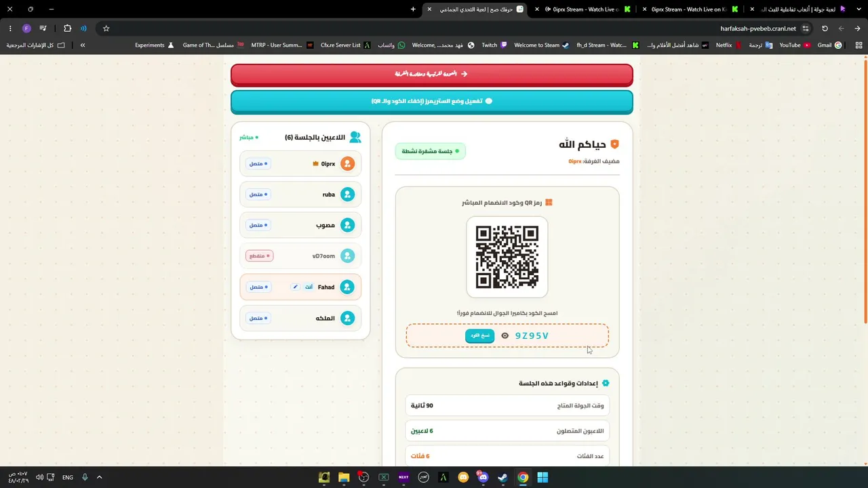
Task: Open the YouTube bookmark
Action: (x=794, y=45)
